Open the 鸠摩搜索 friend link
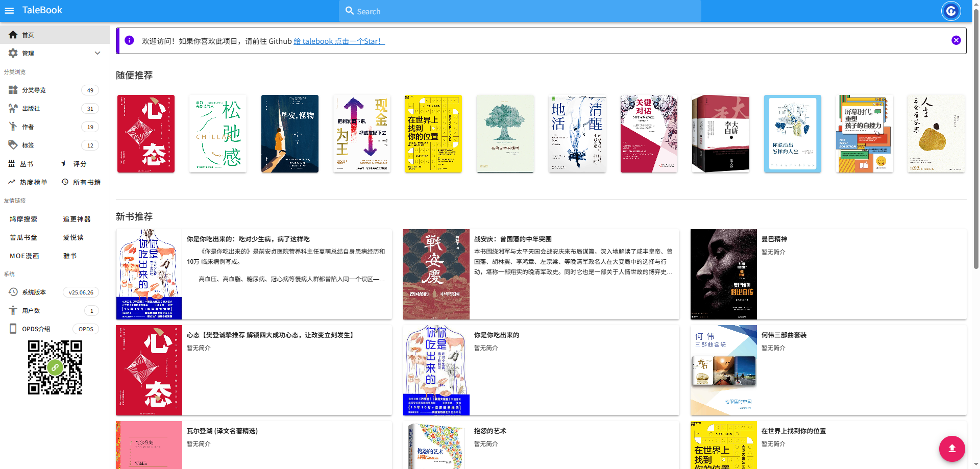Viewport: 980px width, 469px height. point(23,219)
